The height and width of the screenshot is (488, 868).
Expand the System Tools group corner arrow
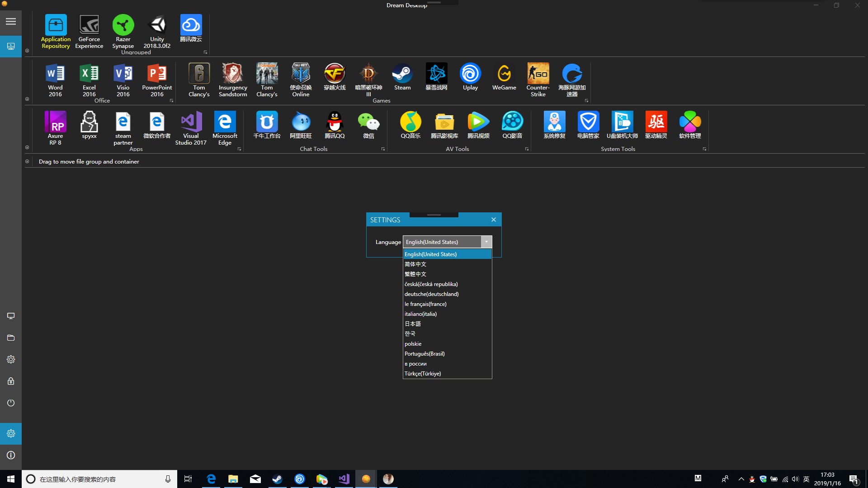[x=704, y=149]
